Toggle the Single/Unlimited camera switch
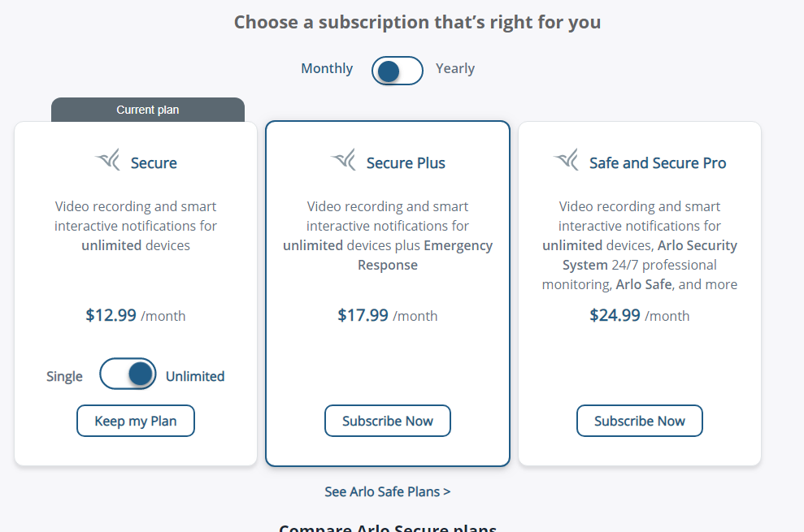Viewport: 804px width, 532px height. tap(128, 374)
